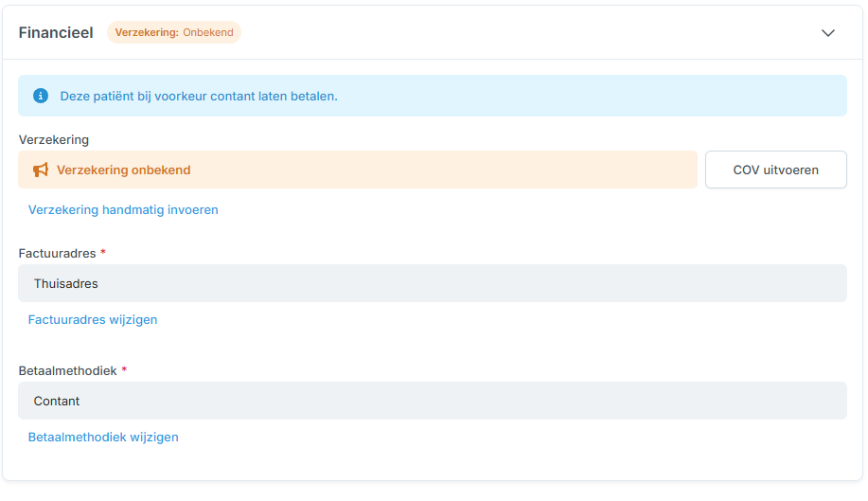
Task: Click the 'Verzekering:' label in header badge
Action: pyautogui.click(x=147, y=33)
